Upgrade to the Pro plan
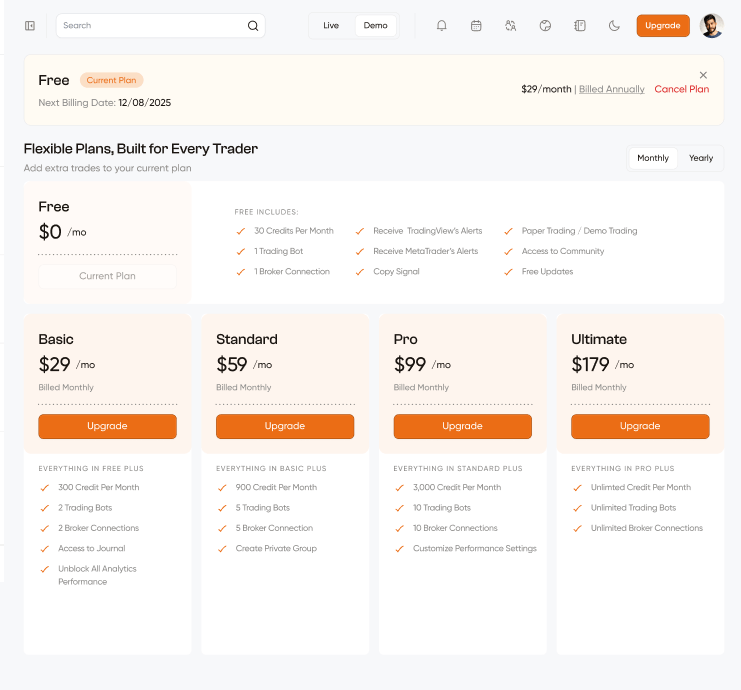This screenshot has height=690, width=741. click(x=462, y=426)
